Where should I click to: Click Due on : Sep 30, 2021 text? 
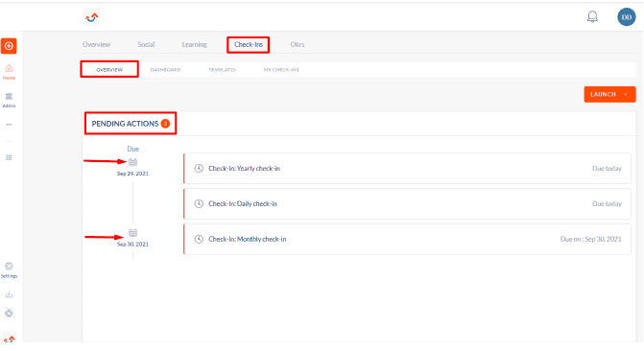(x=590, y=239)
